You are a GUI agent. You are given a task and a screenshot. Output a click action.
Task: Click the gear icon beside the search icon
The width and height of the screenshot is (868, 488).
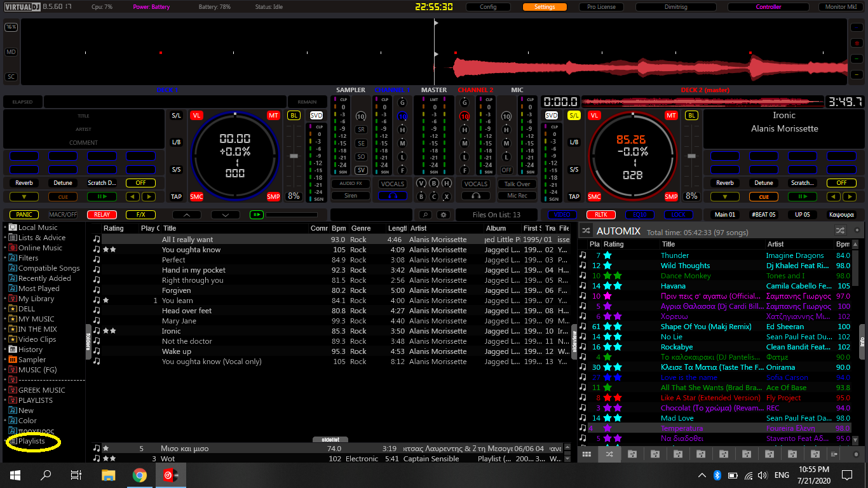coord(444,215)
